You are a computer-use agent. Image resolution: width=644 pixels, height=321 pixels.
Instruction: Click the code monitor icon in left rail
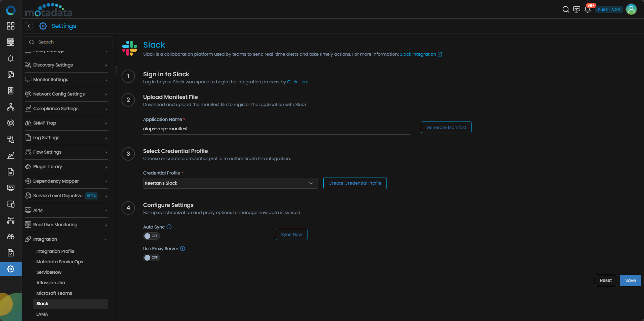click(x=11, y=188)
